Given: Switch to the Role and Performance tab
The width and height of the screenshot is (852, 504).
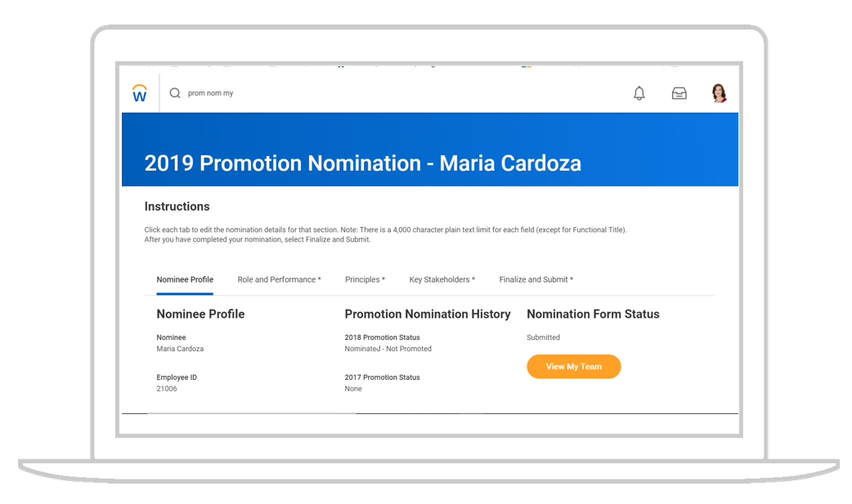Looking at the screenshot, I should coord(278,279).
